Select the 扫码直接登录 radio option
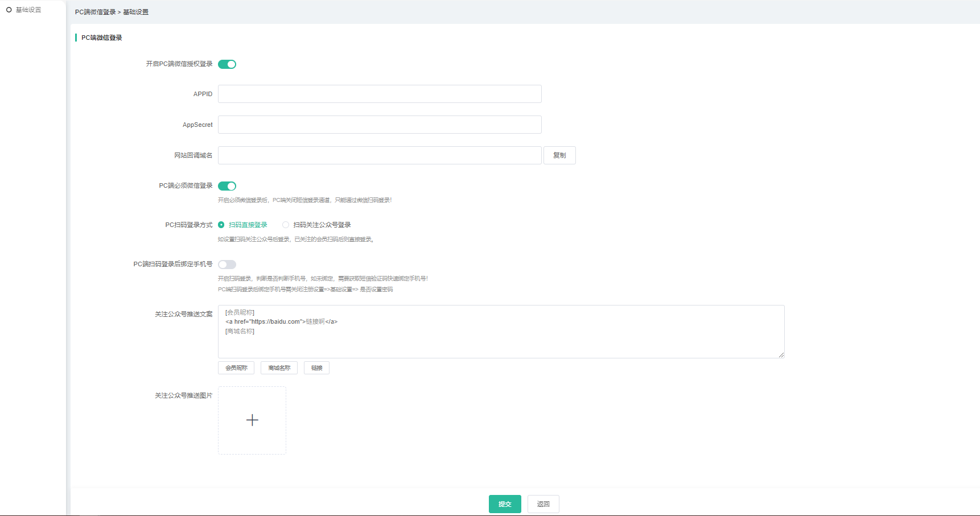Viewport: 980px width, 516px height. (221, 225)
